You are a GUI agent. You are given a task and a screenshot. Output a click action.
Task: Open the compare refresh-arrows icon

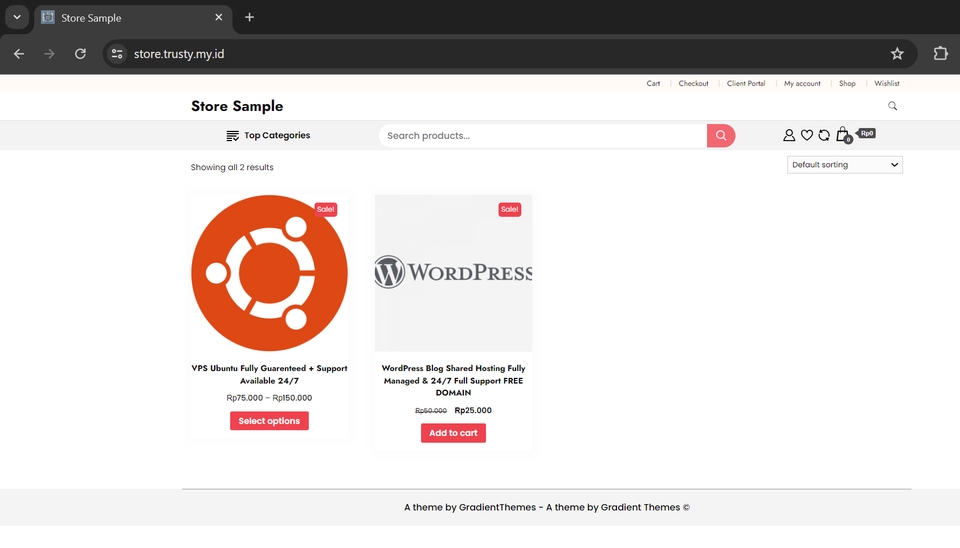(824, 135)
